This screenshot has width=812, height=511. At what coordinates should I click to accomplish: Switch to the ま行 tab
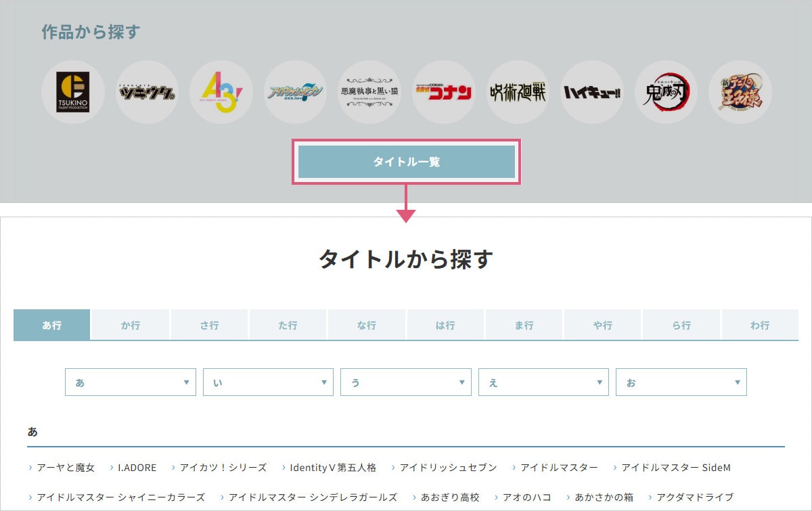(x=523, y=325)
